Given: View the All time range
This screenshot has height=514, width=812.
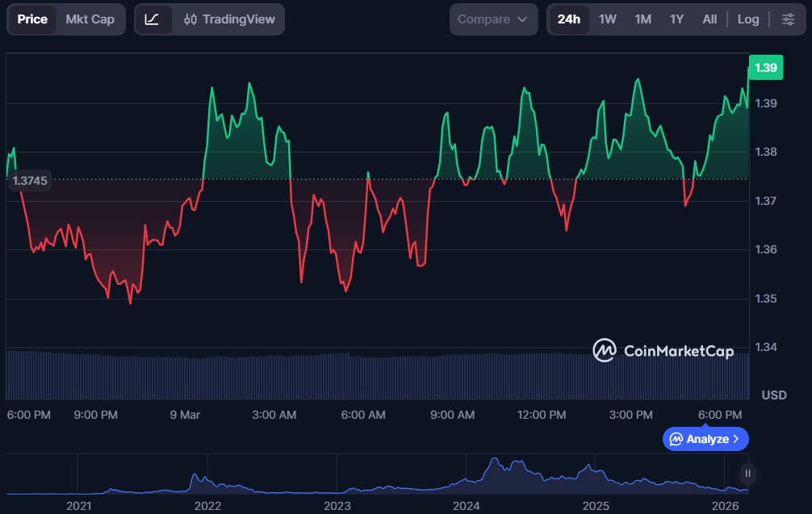Looking at the screenshot, I should coord(709,19).
